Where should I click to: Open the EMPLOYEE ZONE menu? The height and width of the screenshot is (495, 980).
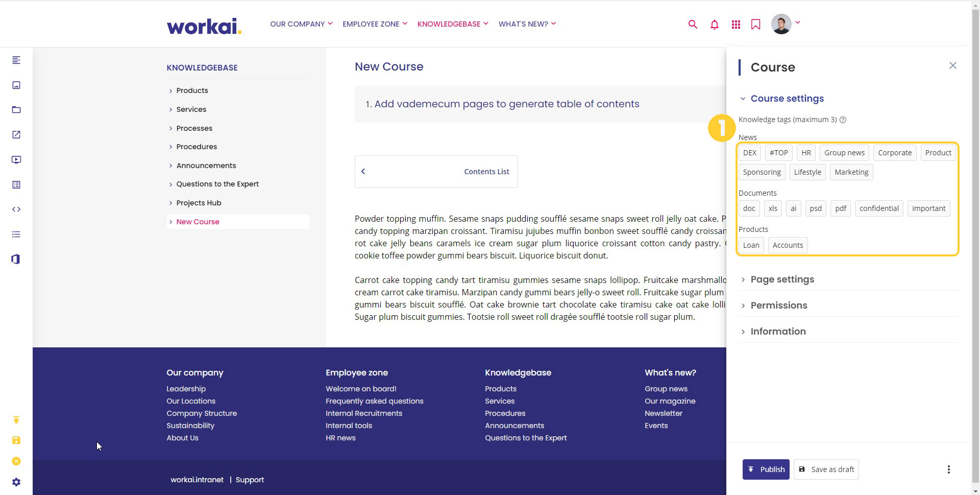point(375,24)
